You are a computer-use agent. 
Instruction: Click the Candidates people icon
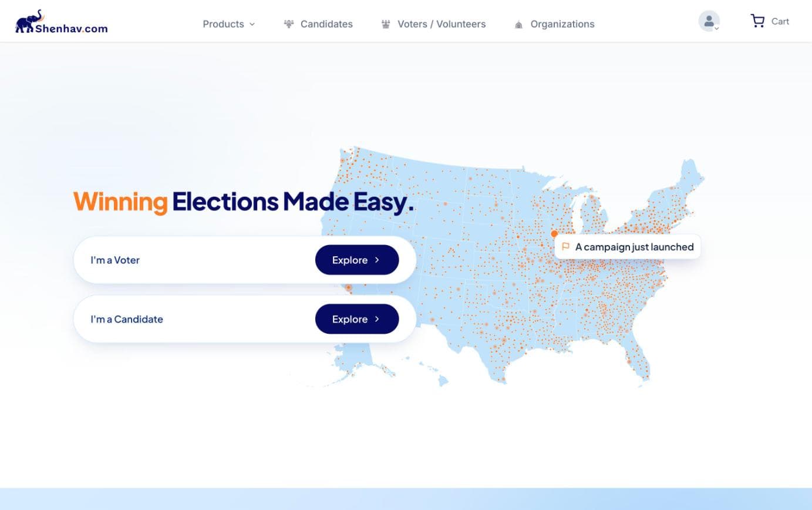point(289,24)
